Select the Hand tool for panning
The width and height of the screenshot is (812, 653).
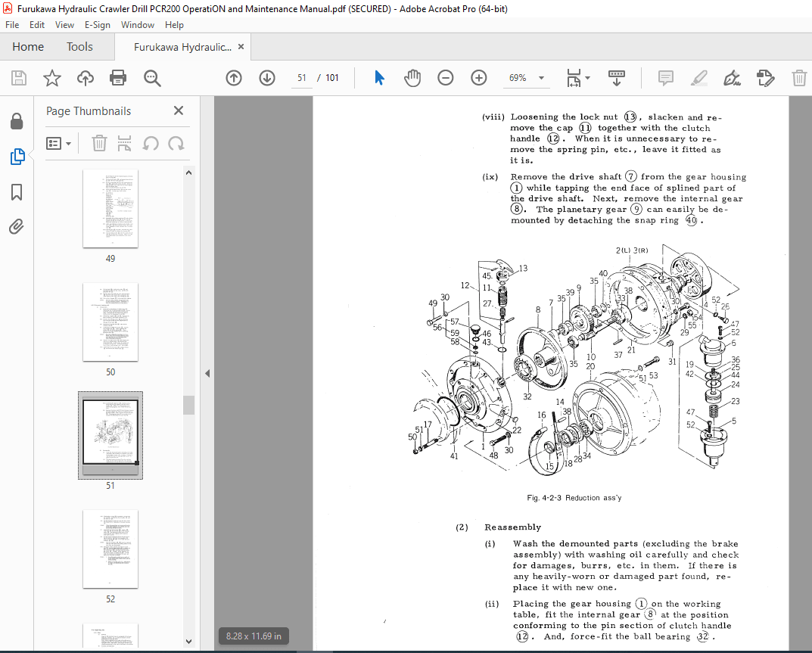pyautogui.click(x=411, y=77)
